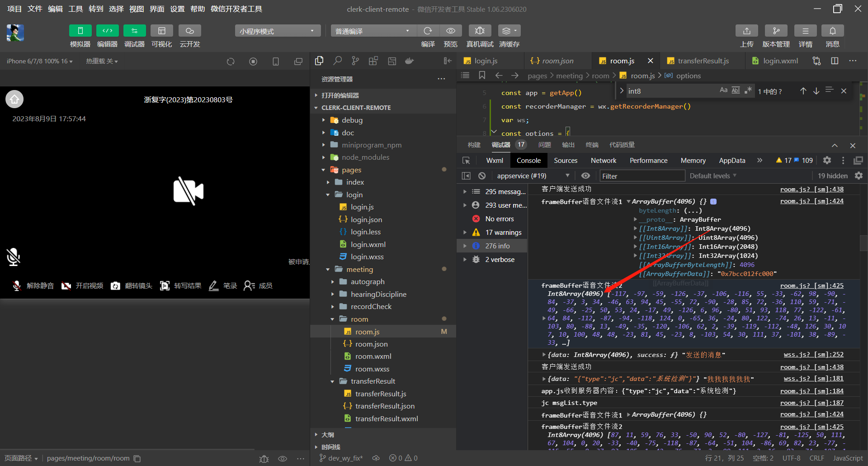This screenshot has height=466, width=868.
Task: Open the wss.js? [sm]:252 source link
Action: [813, 355]
